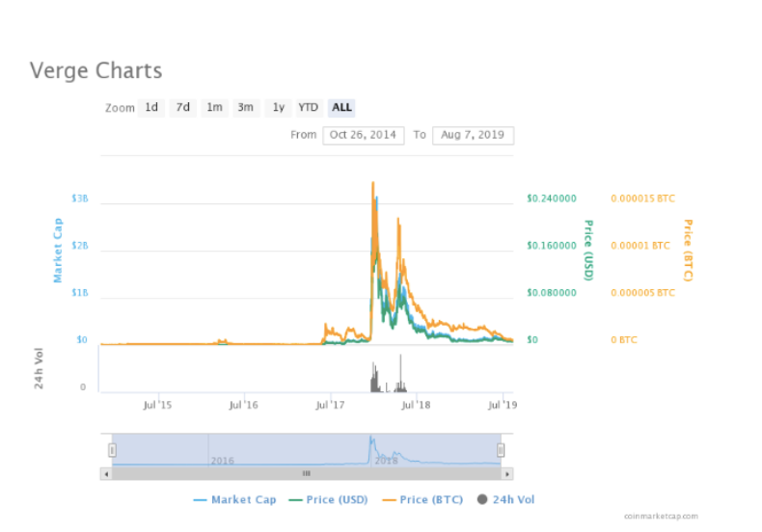
Task: Click the $0.160000 price axis label
Action: pos(552,246)
